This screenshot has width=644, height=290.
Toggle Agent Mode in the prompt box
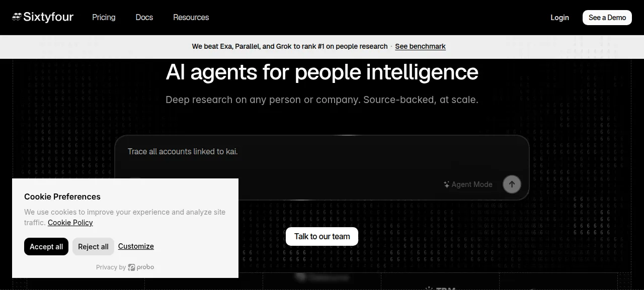tap(468, 184)
